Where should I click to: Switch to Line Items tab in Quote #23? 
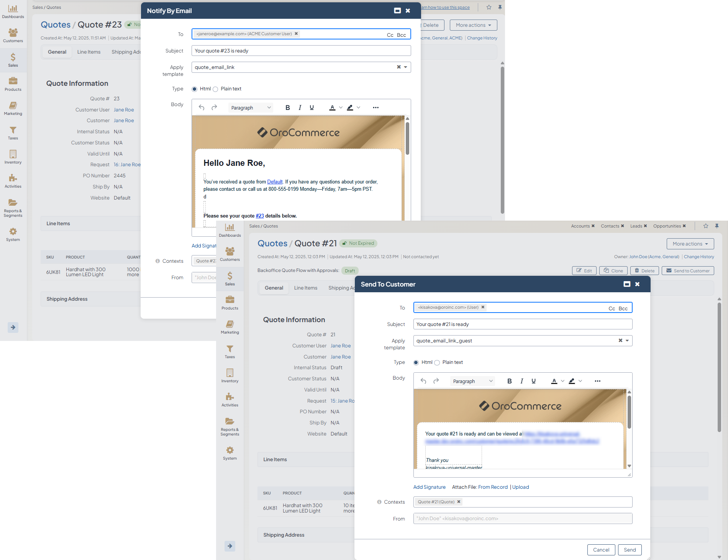click(x=89, y=52)
